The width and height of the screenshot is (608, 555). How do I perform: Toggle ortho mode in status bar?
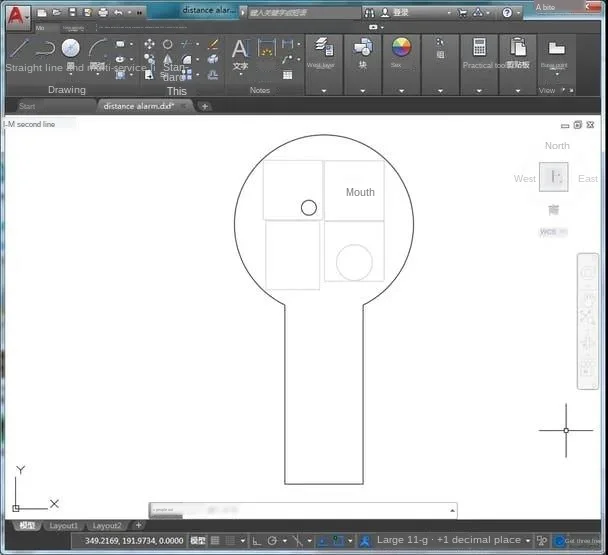(x=255, y=541)
